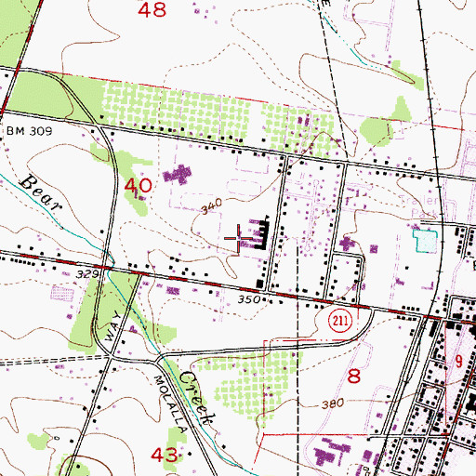Click the route 211 highway shield

coord(340,320)
